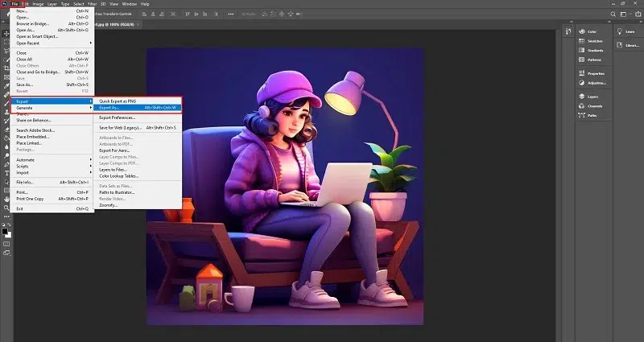
Task: Open the Image menu
Action: coord(38,4)
